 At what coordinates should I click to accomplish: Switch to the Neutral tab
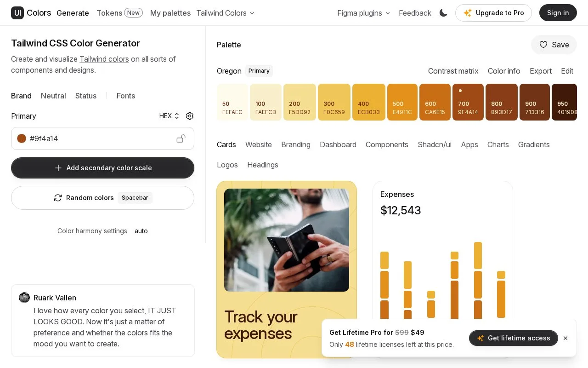click(53, 96)
